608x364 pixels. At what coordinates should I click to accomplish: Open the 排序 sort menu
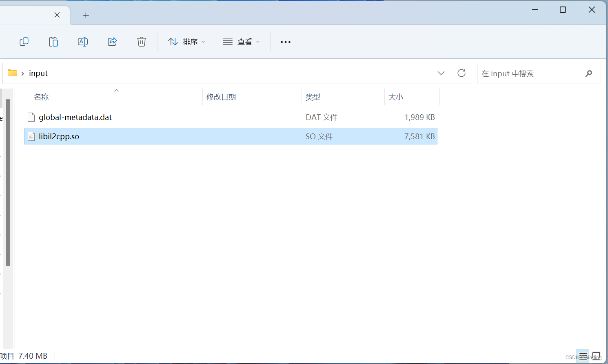186,42
